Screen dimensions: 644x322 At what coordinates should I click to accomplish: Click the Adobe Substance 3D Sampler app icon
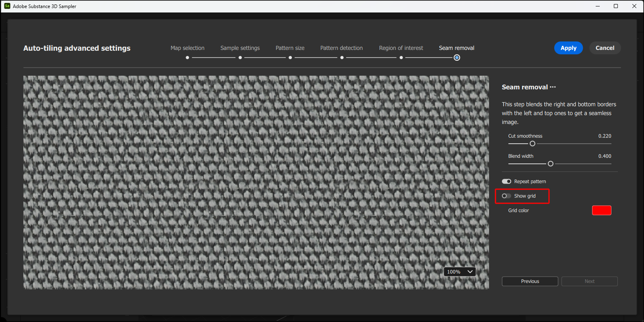point(7,6)
